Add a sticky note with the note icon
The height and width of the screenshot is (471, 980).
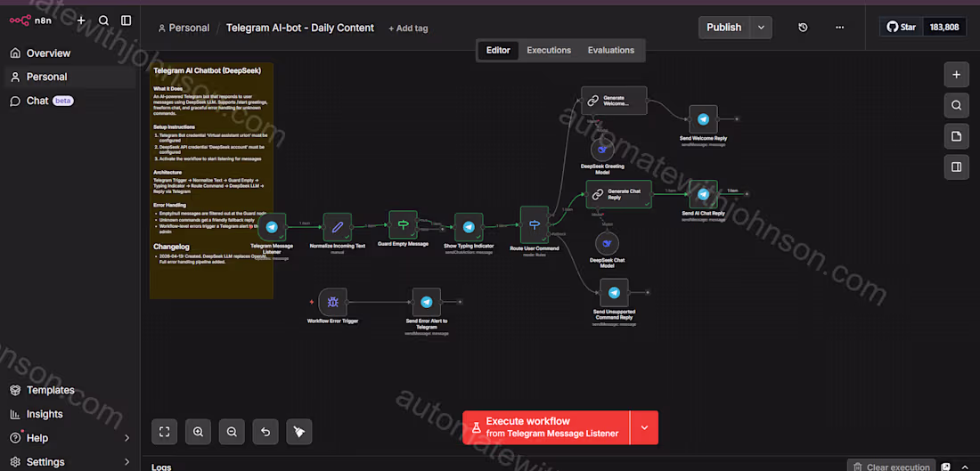[x=956, y=136]
